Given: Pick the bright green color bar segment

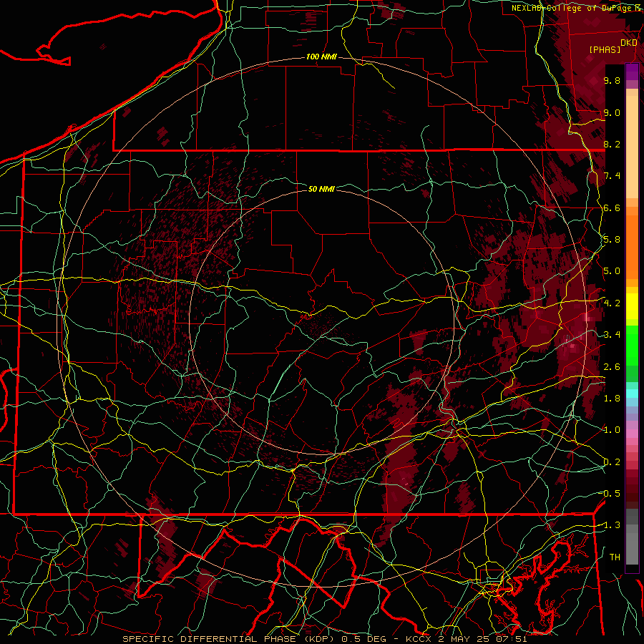Looking at the screenshot, I should click(x=632, y=346).
